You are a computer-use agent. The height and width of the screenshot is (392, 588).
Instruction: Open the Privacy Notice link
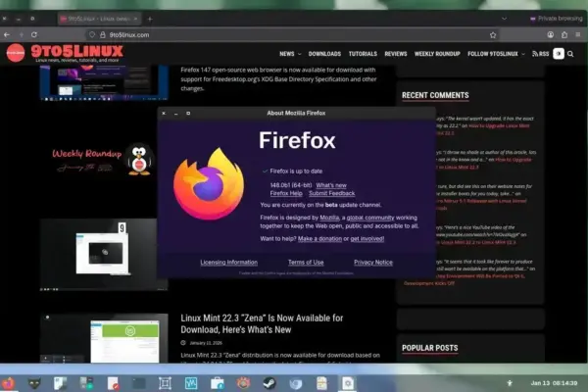[373, 263]
